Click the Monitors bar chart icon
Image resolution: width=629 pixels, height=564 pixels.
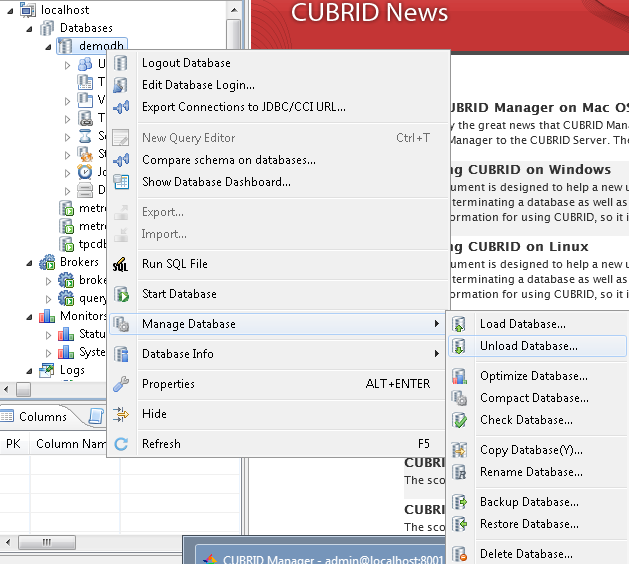pyautogui.click(x=47, y=316)
